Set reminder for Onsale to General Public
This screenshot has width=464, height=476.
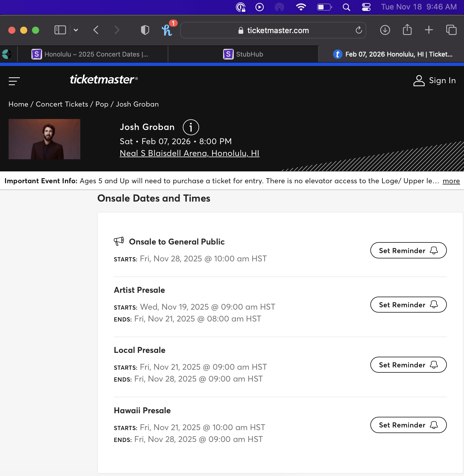click(409, 250)
